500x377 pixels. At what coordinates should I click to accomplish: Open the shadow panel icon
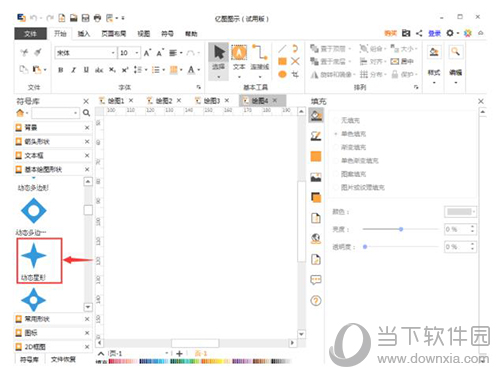click(x=316, y=197)
